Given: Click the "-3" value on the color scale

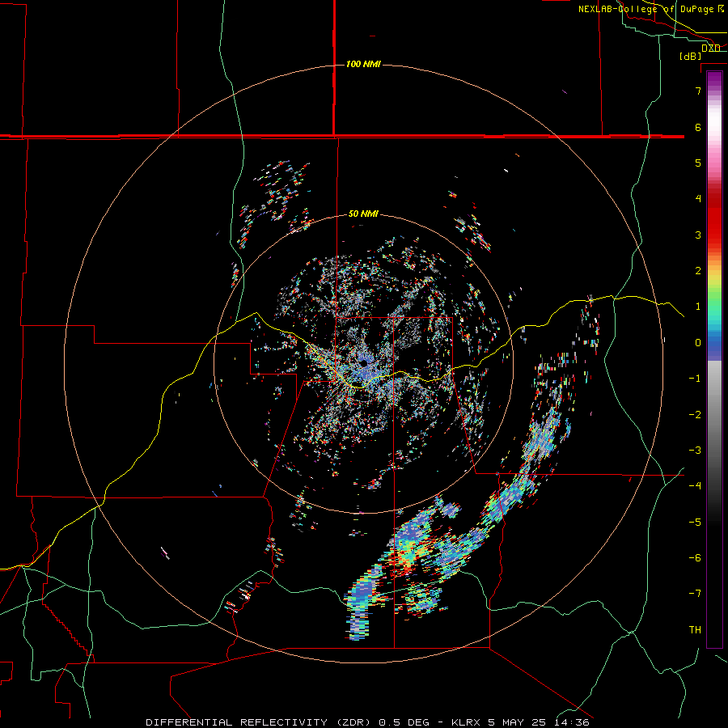Looking at the screenshot, I should click(x=695, y=451).
